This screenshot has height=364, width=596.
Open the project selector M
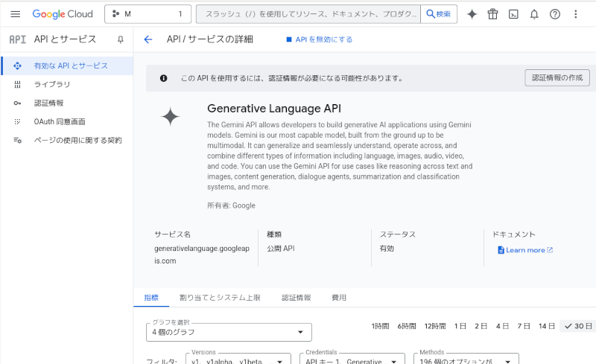pos(148,14)
